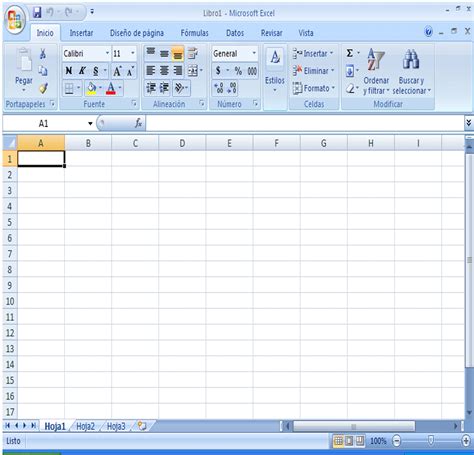Decrease font size with small A
Viewport: 474px width, 455px height.
coord(130,71)
